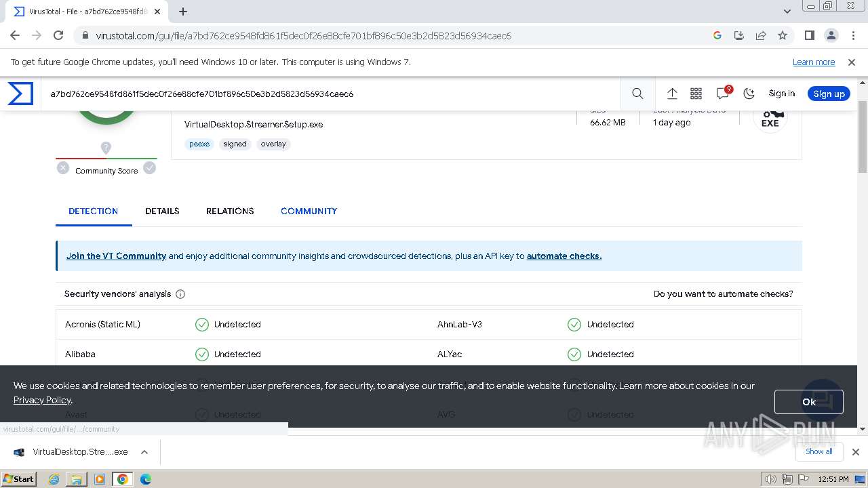Click the VirtualDesktop.Streamer.Setup.exe filename
The width and height of the screenshot is (868, 488).
pos(254,125)
